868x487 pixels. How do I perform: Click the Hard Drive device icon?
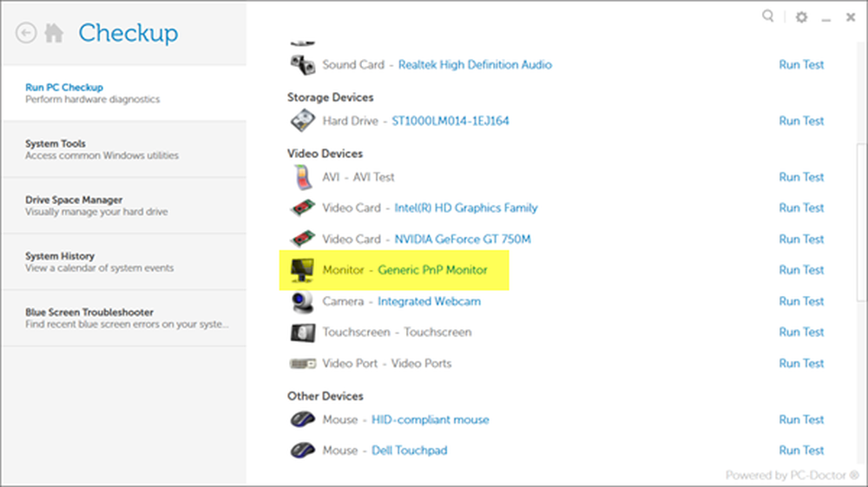click(301, 122)
